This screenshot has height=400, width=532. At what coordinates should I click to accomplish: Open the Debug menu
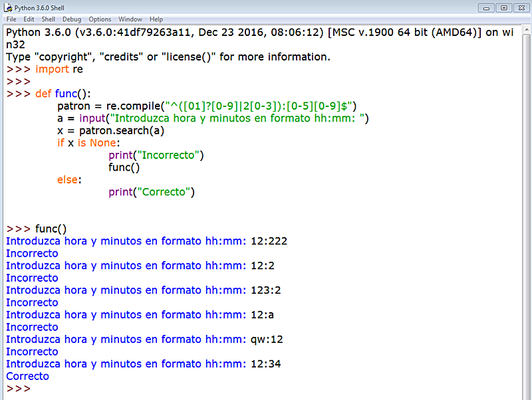pos(70,19)
